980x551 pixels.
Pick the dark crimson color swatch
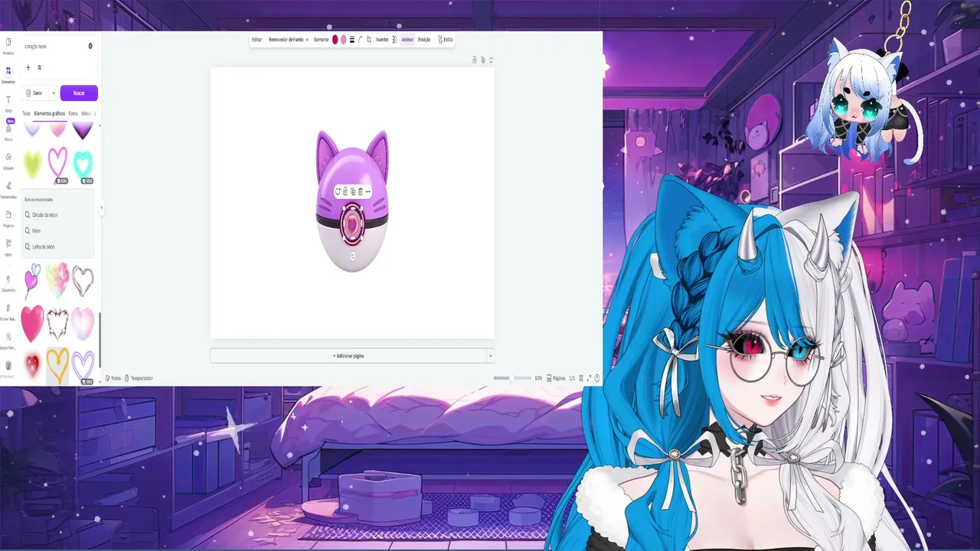pos(335,40)
